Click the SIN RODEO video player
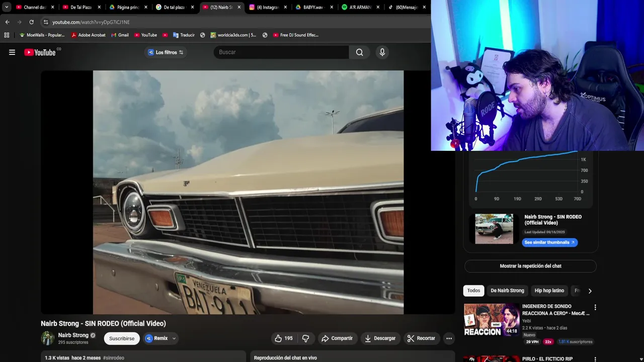Screen dimensions: 644x362 248,192
